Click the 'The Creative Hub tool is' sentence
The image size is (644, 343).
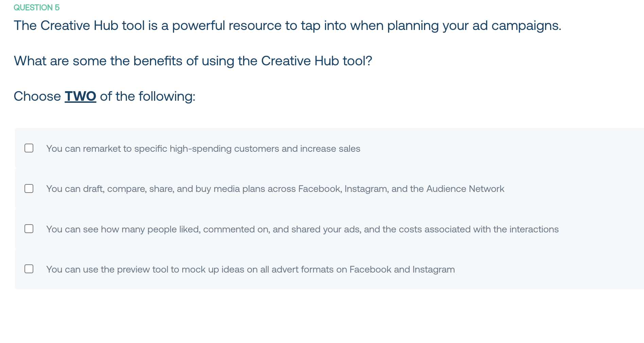(x=287, y=26)
